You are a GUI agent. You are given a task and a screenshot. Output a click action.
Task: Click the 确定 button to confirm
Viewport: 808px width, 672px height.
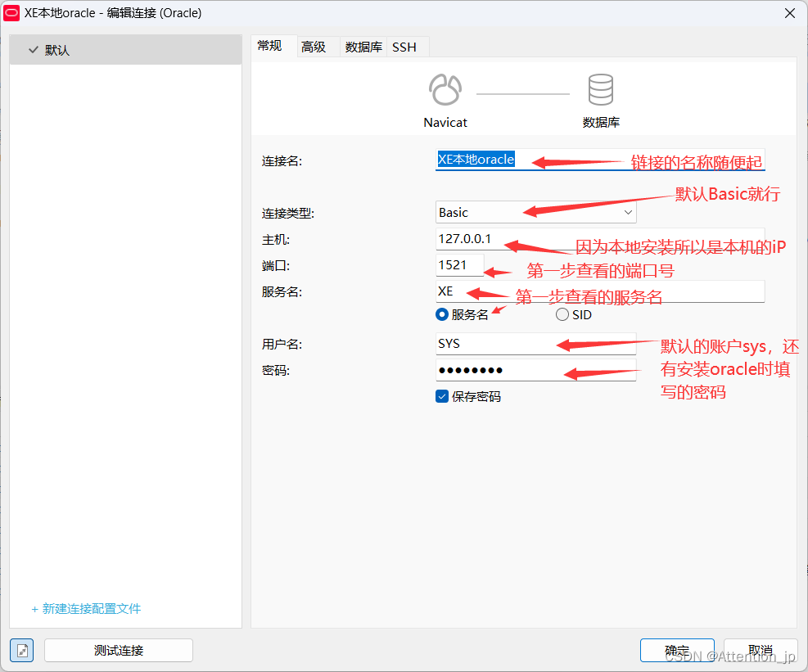[x=677, y=650]
